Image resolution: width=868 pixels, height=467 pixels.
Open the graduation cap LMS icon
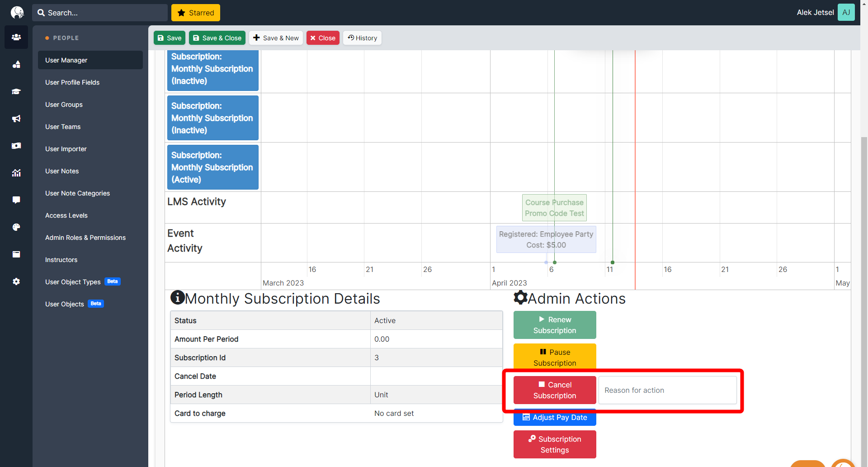click(x=16, y=91)
